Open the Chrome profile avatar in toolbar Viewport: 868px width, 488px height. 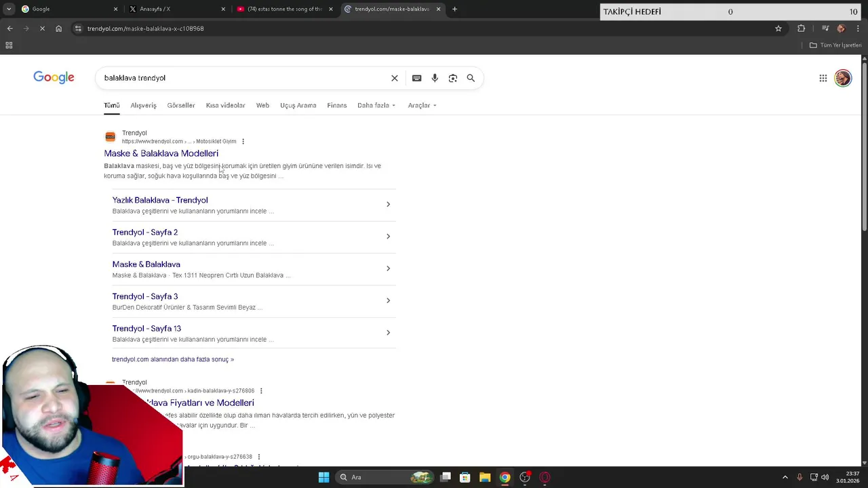pyautogui.click(x=841, y=28)
